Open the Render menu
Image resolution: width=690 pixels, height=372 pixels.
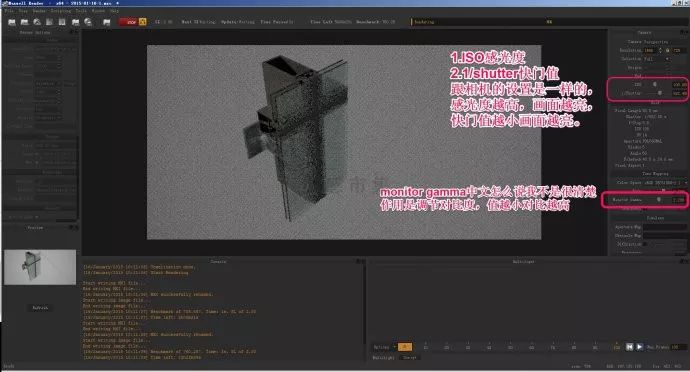tap(39, 11)
